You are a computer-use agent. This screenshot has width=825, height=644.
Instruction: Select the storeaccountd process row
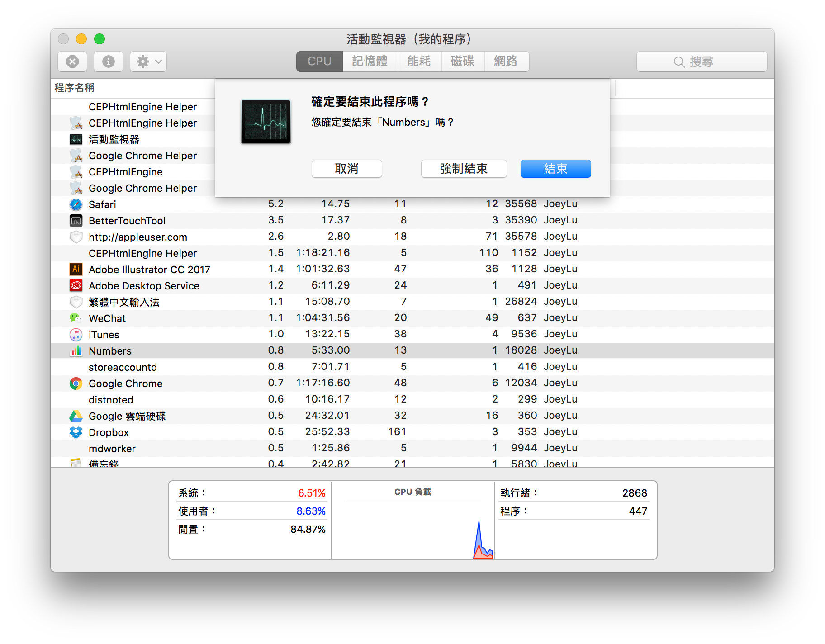[412, 367]
